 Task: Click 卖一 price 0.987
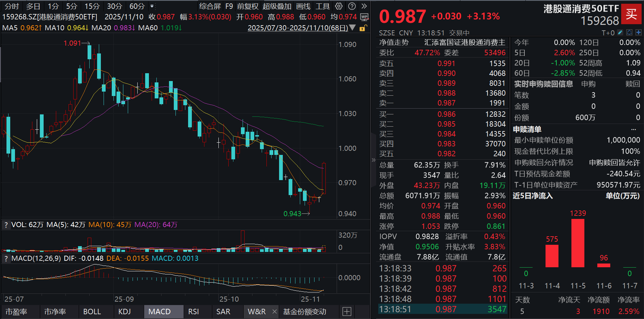(446, 103)
